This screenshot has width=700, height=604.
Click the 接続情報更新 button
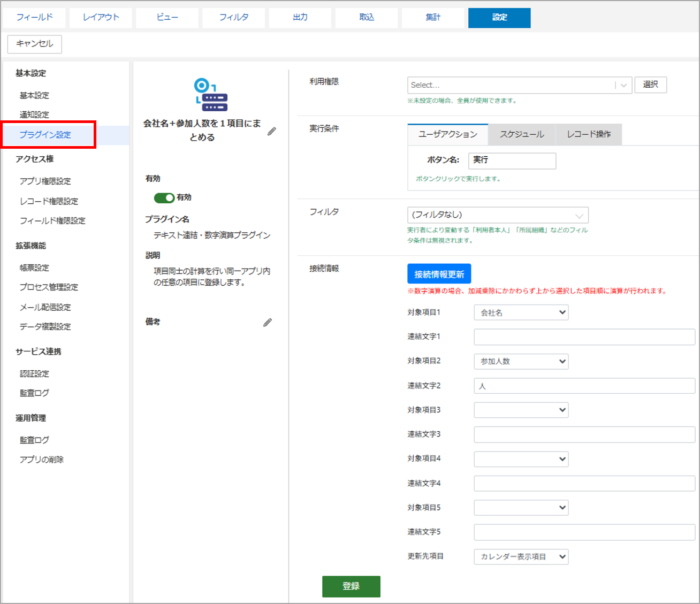coord(439,274)
